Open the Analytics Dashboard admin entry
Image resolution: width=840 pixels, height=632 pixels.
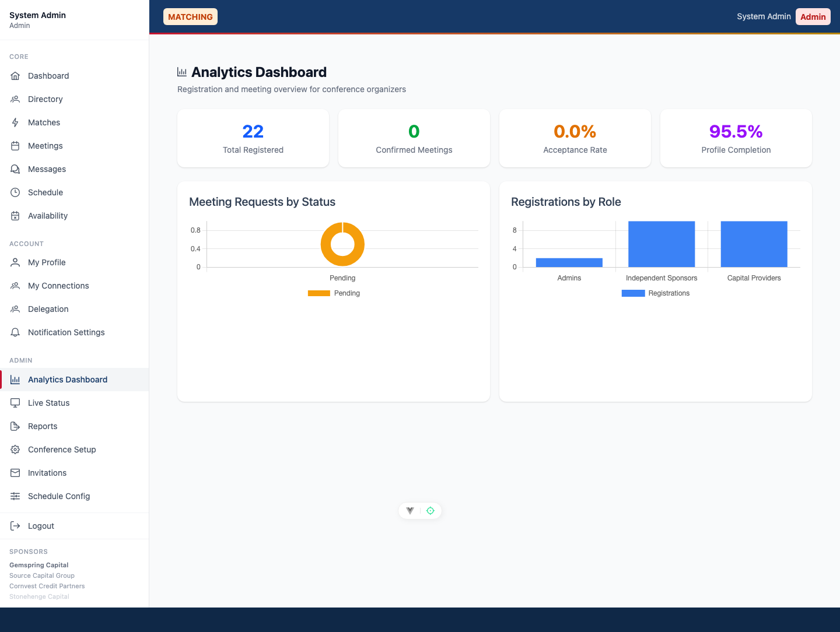68,380
